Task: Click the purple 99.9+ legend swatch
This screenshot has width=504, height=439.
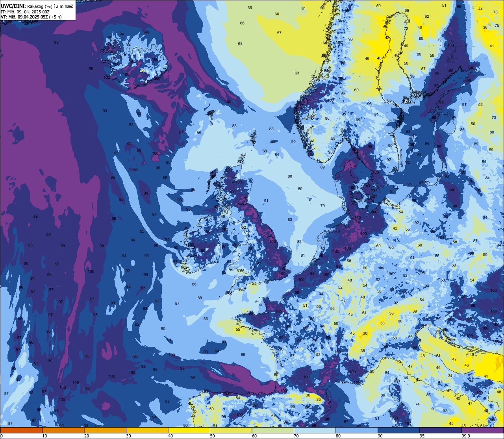Action: coord(482,430)
